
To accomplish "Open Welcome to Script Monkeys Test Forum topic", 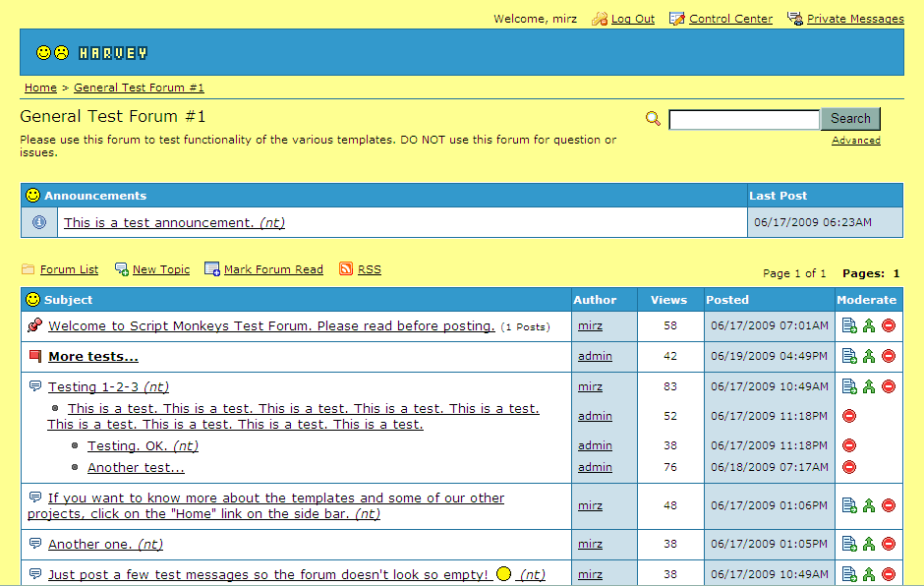I will [271, 326].
